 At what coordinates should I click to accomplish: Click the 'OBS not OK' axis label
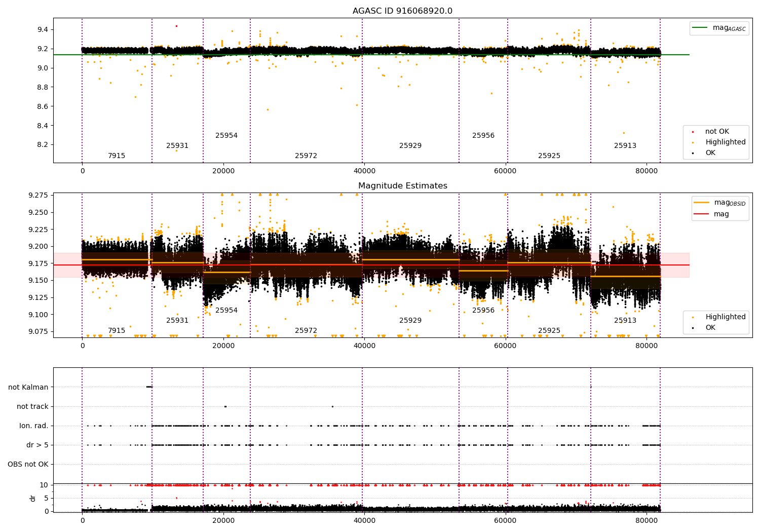coord(28,464)
